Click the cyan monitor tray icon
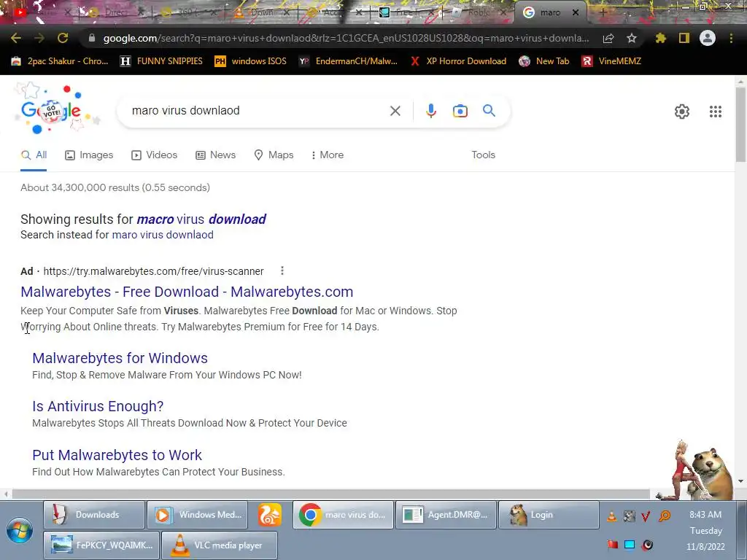The image size is (747, 560). (630, 545)
